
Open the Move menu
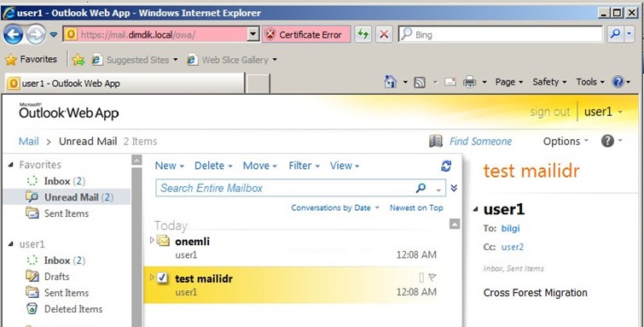pos(259,166)
